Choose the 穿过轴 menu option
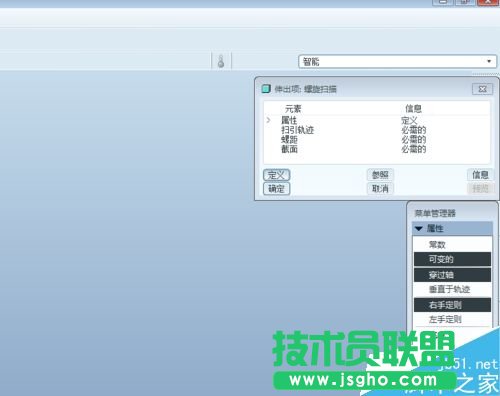Image resolution: width=500 pixels, height=396 pixels. [452, 275]
